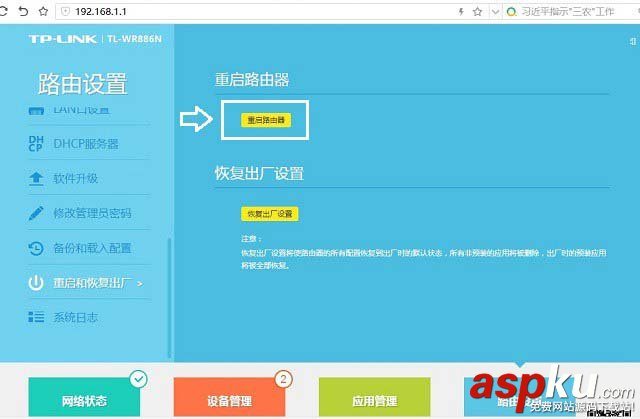Viewport: 640px width, 419px height.
Task: Click the shield icon in the address bar
Action: pyautogui.click(x=65, y=11)
